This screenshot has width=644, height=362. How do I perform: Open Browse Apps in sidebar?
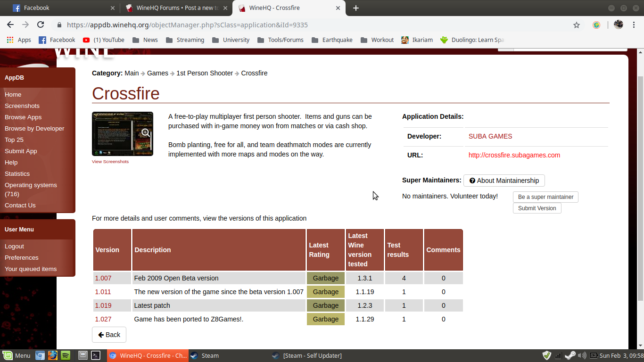[x=23, y=117]
